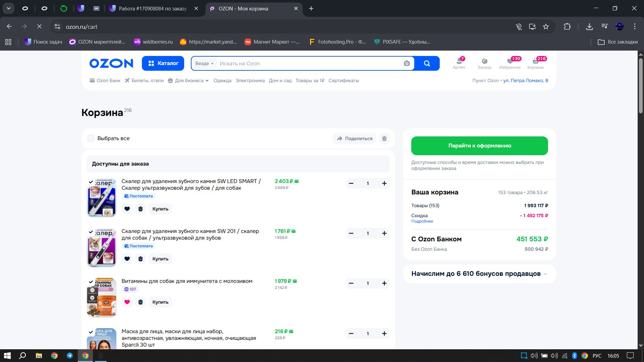The width and height of the screenshot is (644, 362).
Task: Check the Выбрать все checkbox
Action: (91, 138)
